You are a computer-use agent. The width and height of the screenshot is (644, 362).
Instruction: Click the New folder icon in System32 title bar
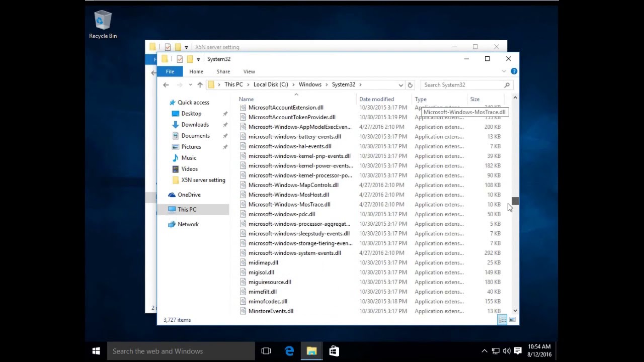[x=190, y=59]
